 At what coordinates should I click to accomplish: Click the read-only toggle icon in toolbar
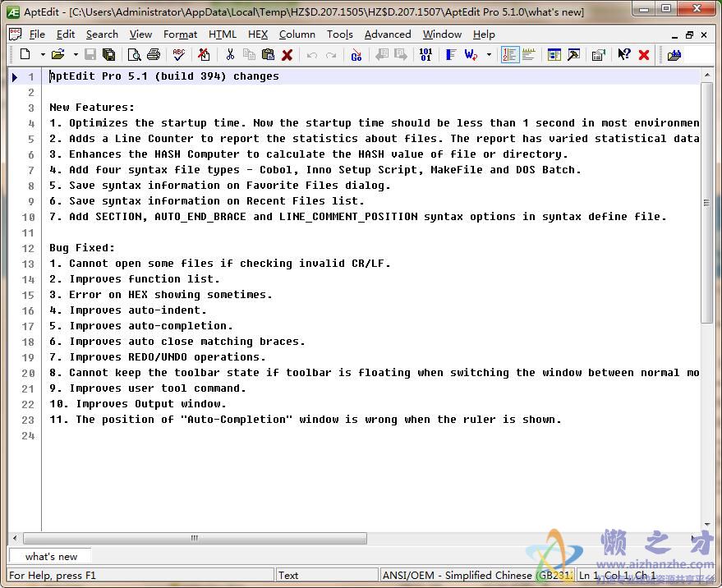(x=204, y=55)
